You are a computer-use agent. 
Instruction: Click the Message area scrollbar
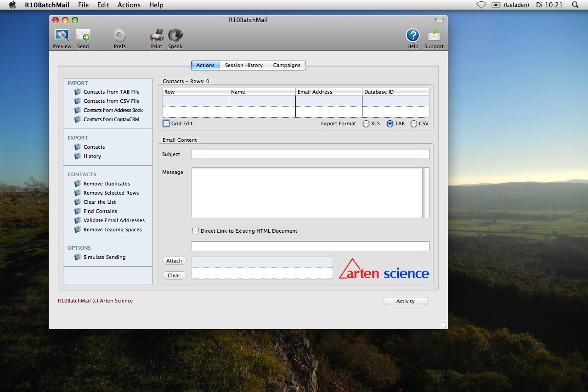coord(426,193)
